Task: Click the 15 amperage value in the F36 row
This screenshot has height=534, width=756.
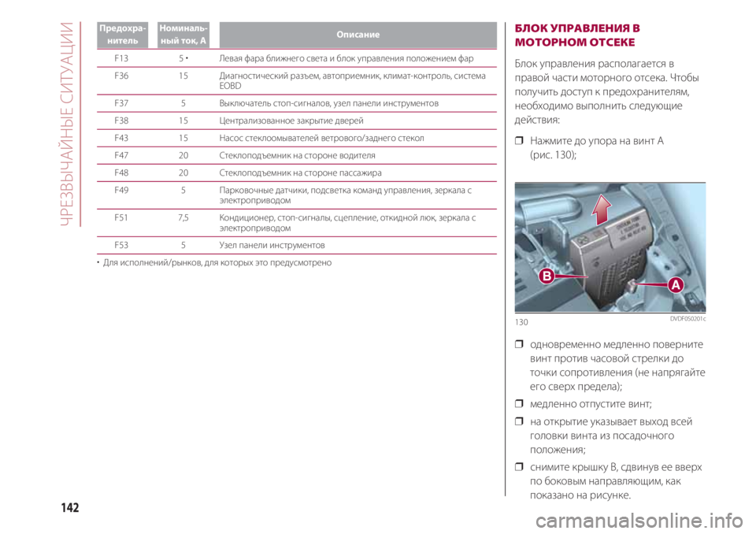Action: (x=183, y=76)
